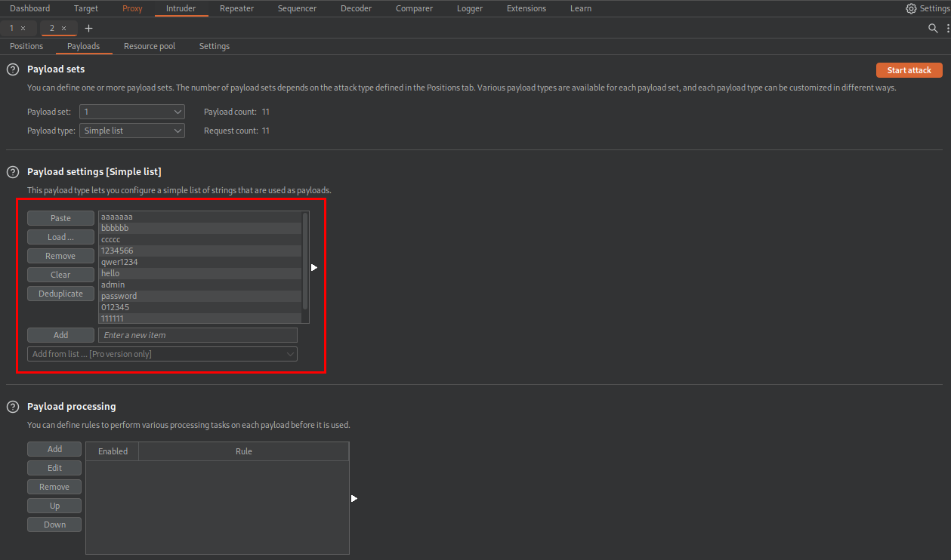Viewport: 951px width, 560px height.
Task: Click the search magnifier icon
Action: click(934, 28)
